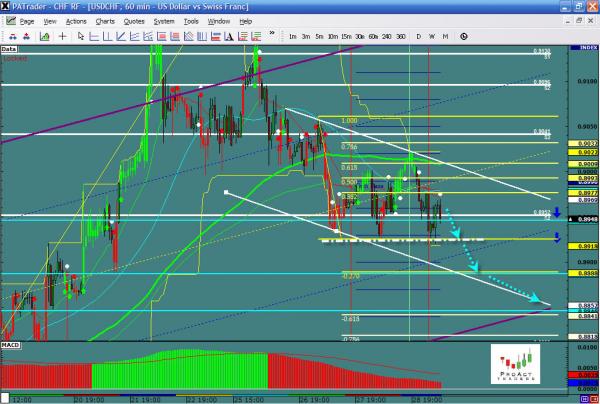The height and width of the screenshot is (404, 600).
Task: Restore the inner chart window
Action: (x=581, y=21)
